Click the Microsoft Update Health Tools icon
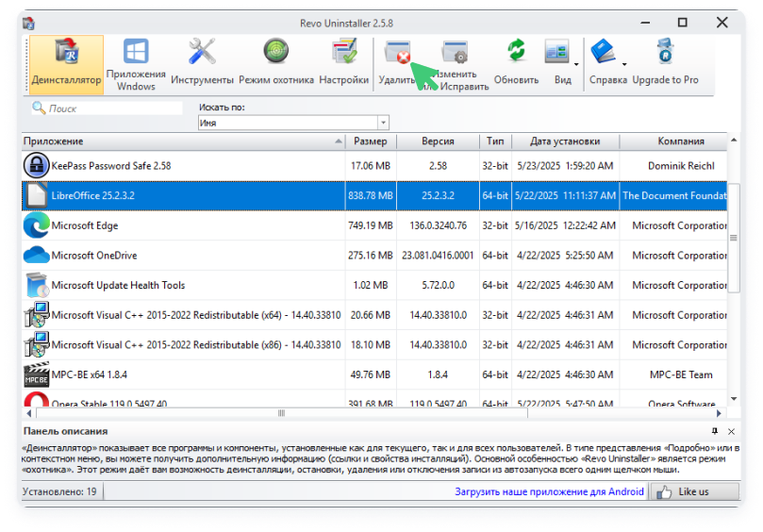763x532 pixels. point(37,285)
